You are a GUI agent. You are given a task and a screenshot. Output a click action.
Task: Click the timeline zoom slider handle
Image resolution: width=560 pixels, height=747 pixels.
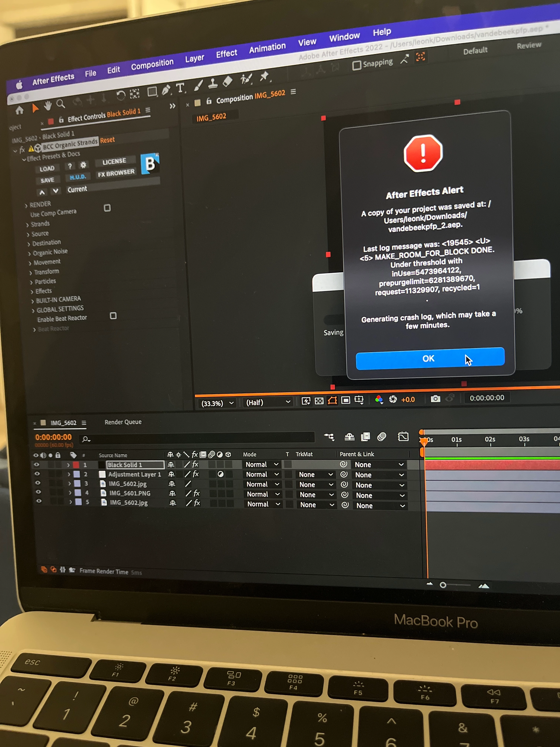pyautogui.click(x=443, y=585)
